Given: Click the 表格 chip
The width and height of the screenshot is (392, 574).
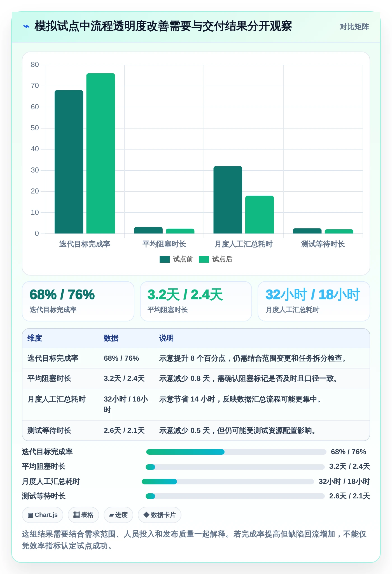Looking at the screenshot, I should [x=83, y=515].
